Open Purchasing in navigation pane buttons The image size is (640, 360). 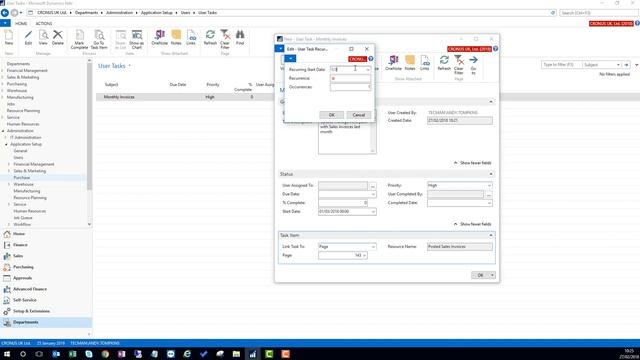pos(23,267)
